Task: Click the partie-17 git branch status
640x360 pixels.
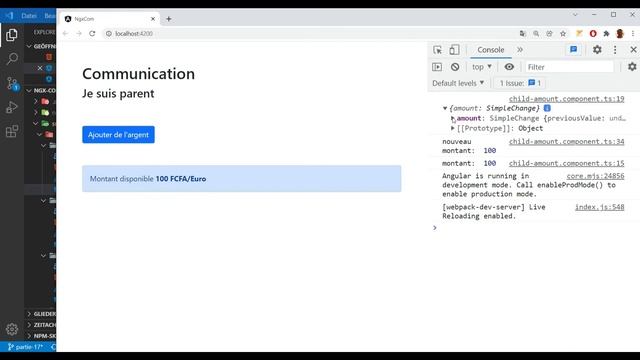Action: [x=25, y=347]
